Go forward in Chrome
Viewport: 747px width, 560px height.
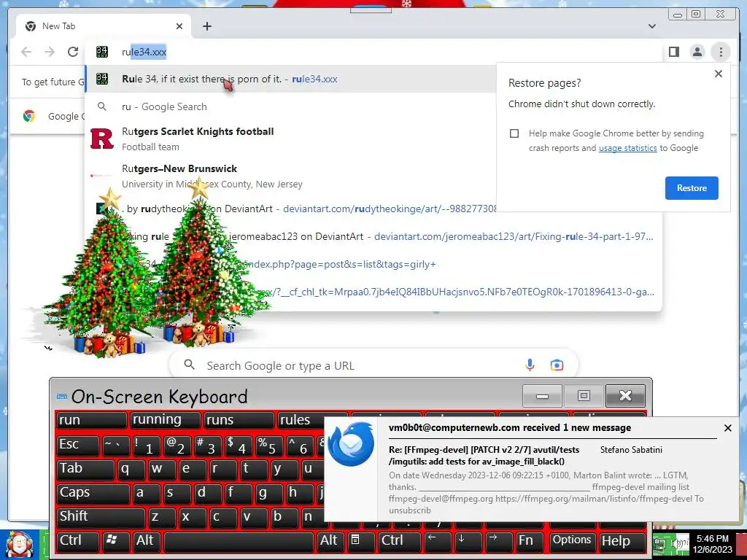50,52
